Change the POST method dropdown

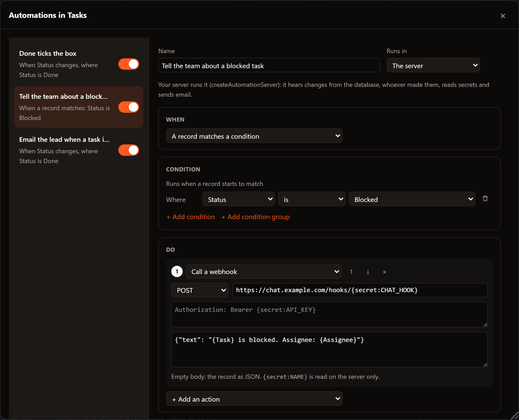pos(200,290)
